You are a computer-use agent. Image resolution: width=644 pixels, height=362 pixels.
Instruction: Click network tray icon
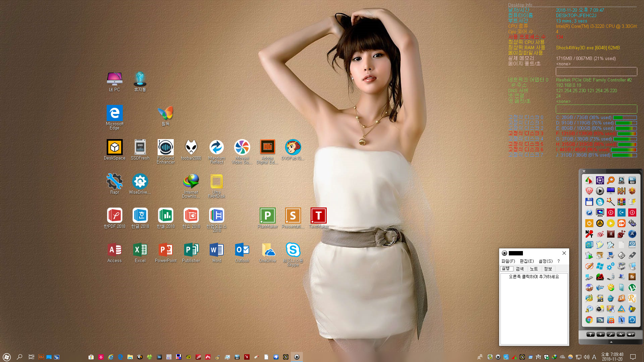point(579,357)
